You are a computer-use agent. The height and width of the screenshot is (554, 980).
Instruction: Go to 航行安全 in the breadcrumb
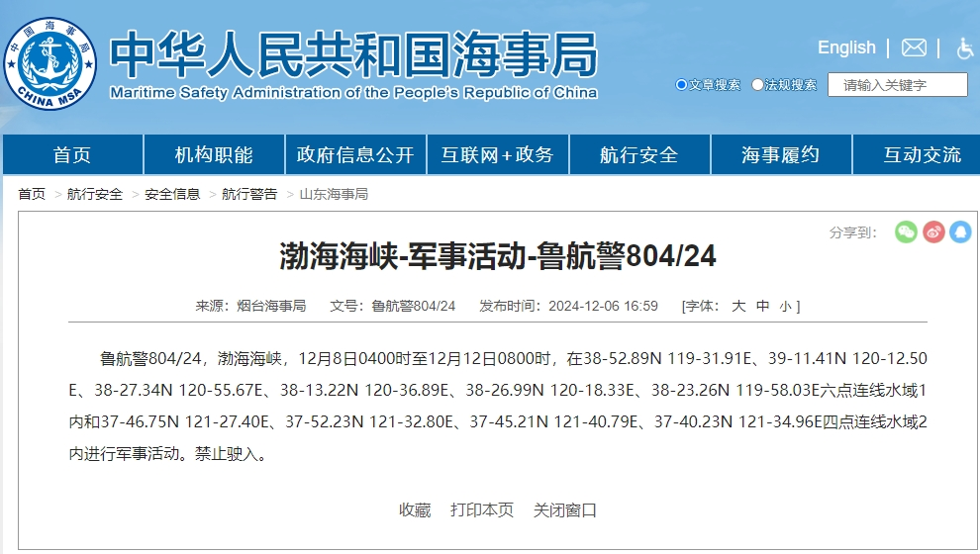pyautogui.click(x=95, y=194)
